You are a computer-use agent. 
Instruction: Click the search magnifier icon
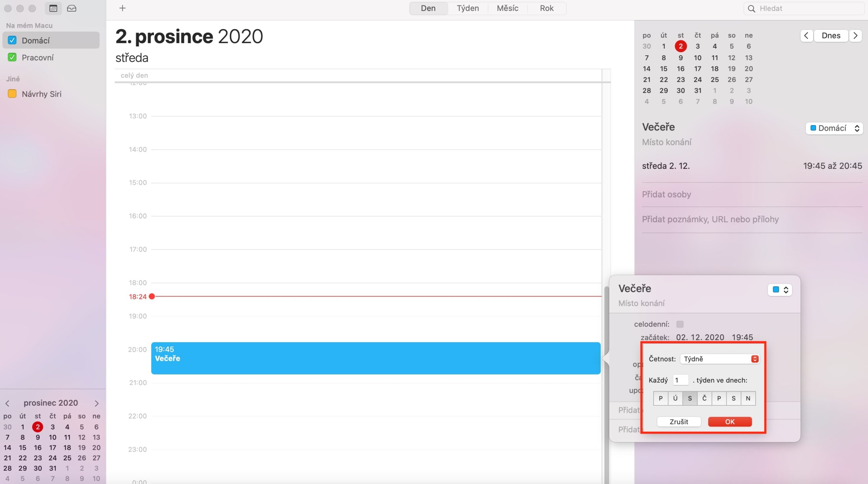click(751, 9)
